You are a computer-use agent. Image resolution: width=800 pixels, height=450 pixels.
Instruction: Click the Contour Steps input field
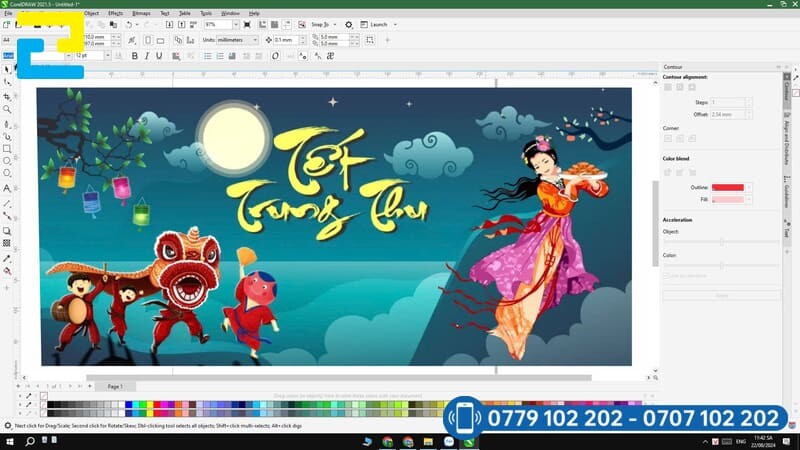[x=728, y=103]
